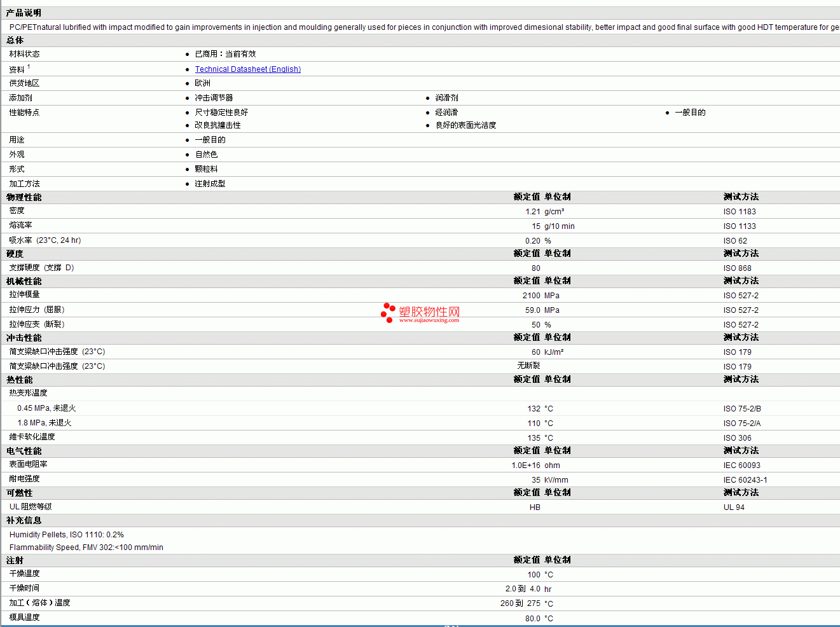This screenshot has height=627, width=840.
Task: Select the test method ISO 306
Action: pyautogui.click(x=738, y=438)
